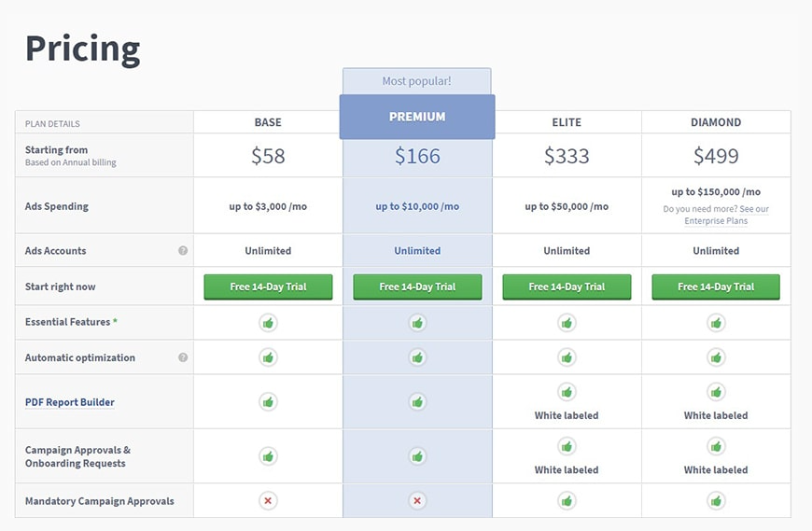Click Elite plan PDF Report thumbs-up icon
This screenshot has width=812, height=531.
pyautogui.click(x=567, y=392)
